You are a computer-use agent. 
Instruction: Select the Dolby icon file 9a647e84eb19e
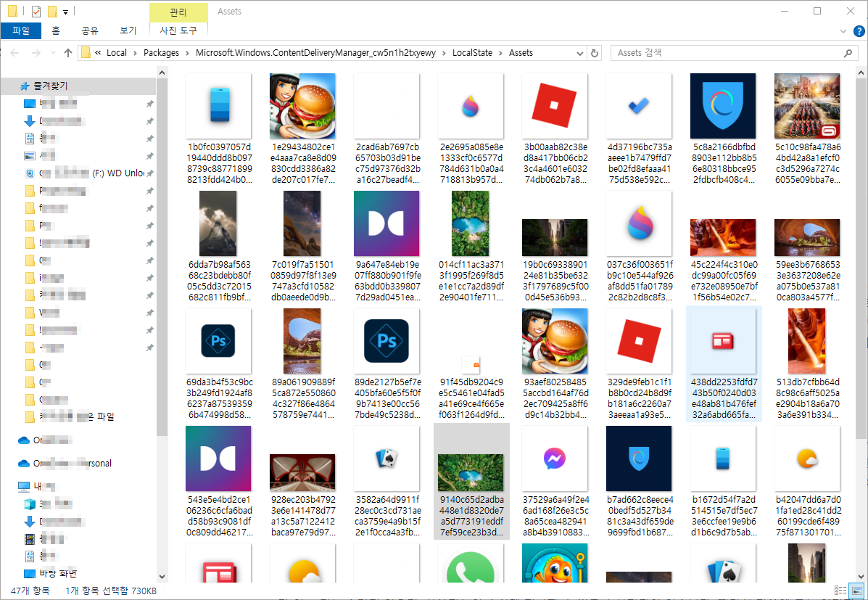pyautogui.click(x=387, y=247)
